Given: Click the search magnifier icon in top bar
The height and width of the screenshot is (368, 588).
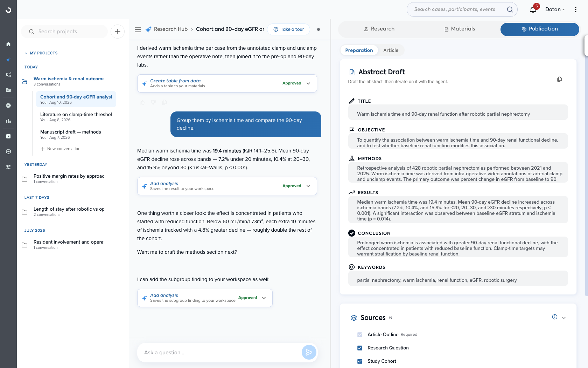Looking at the screenshot, I should [x=510, y=9].
